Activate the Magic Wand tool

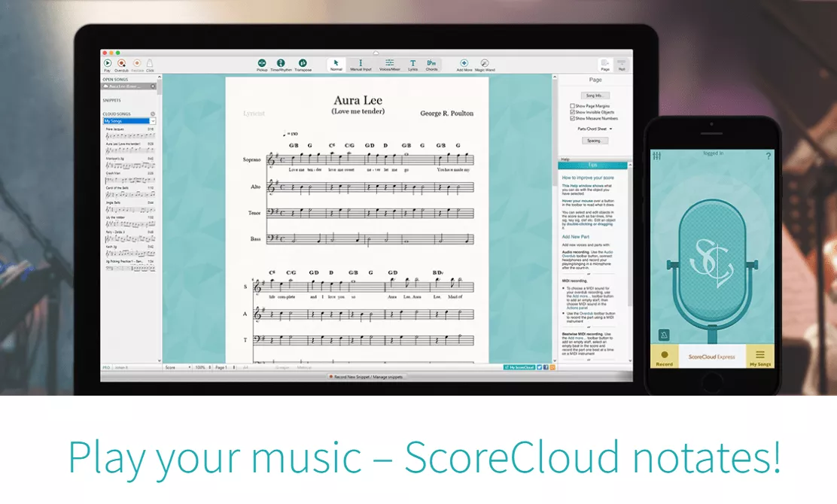485,63
